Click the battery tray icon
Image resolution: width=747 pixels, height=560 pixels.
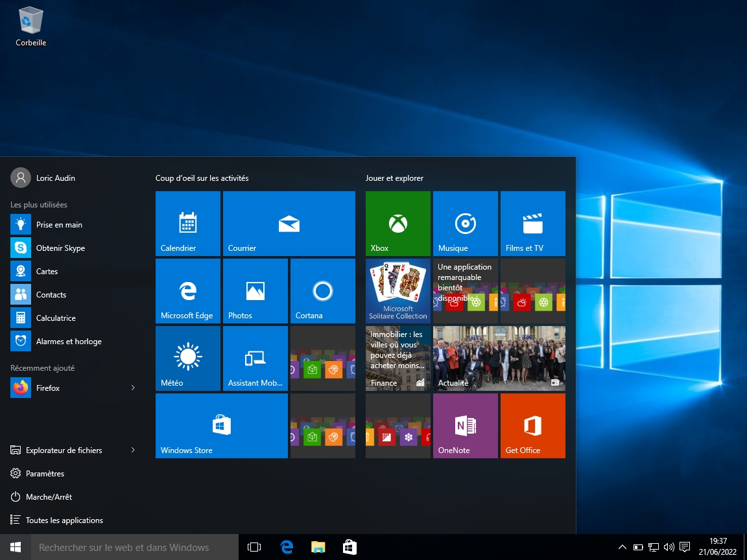click(x=638, y=547)
